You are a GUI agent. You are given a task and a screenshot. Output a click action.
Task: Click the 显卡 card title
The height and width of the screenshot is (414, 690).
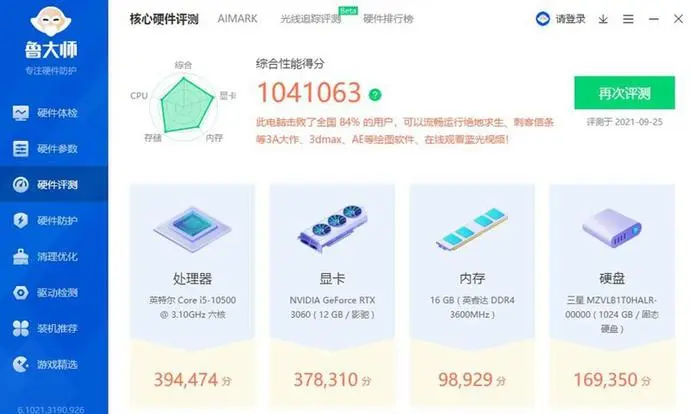point(332,278)
